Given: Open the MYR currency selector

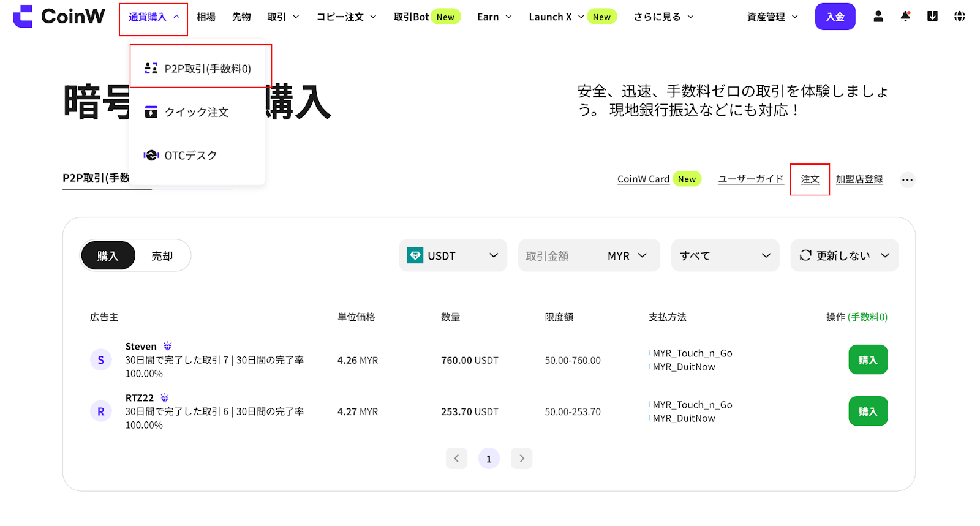Looking at the screenshot, I should pyautogui.click(x=627, y=255).
